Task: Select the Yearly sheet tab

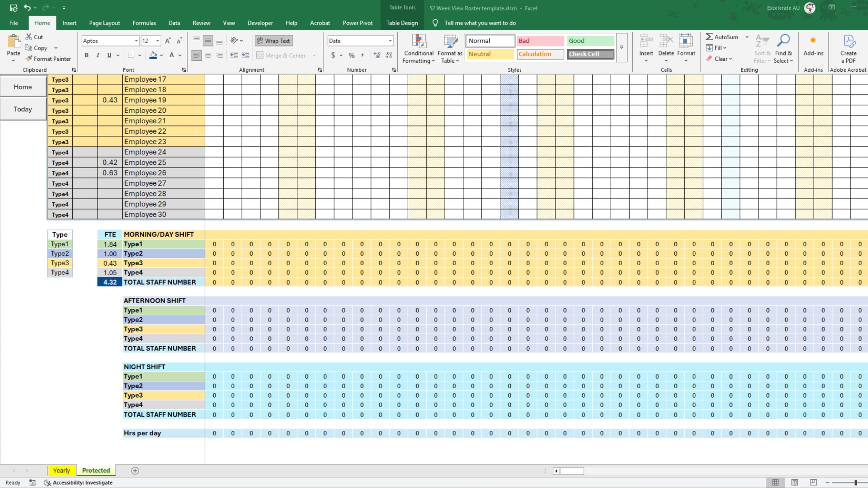Action: 61,470
